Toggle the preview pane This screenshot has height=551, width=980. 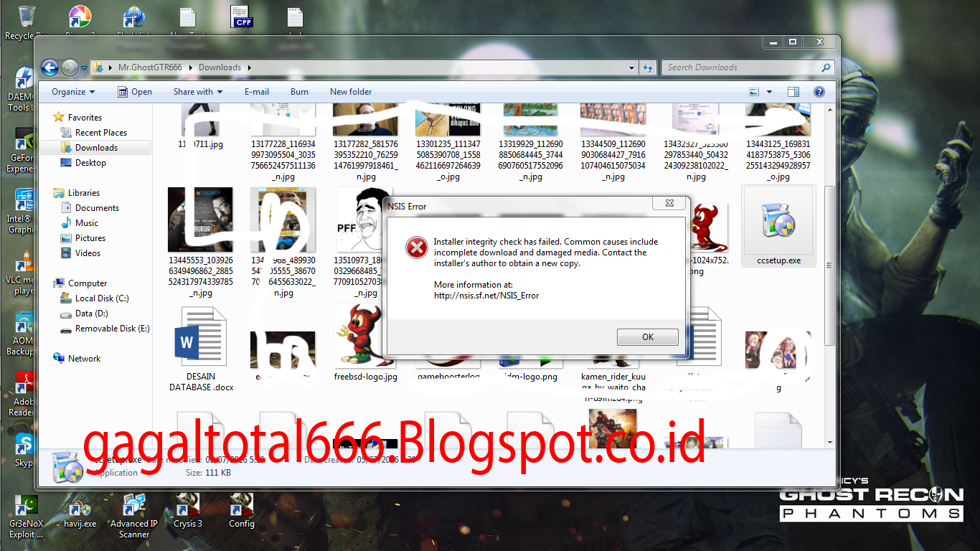coord(792,92)
